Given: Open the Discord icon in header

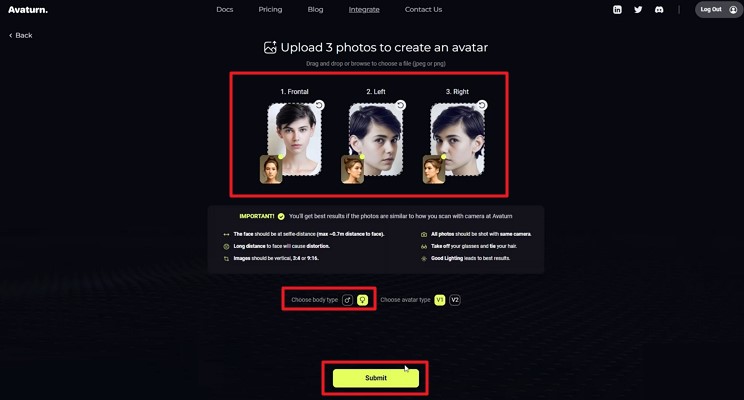Looking at the screenshot, I should (x=659, y=9).
